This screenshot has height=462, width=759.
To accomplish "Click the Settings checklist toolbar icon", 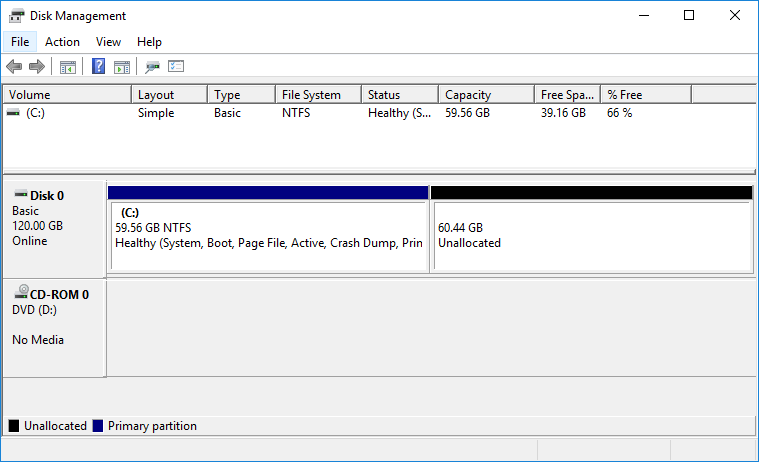I will pyautogui.click(x=176, y=67).
